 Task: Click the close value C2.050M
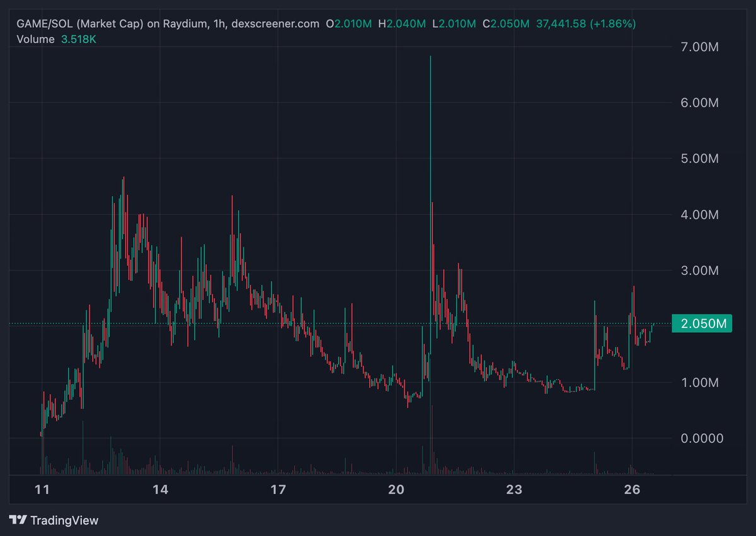tap(506, 23)
